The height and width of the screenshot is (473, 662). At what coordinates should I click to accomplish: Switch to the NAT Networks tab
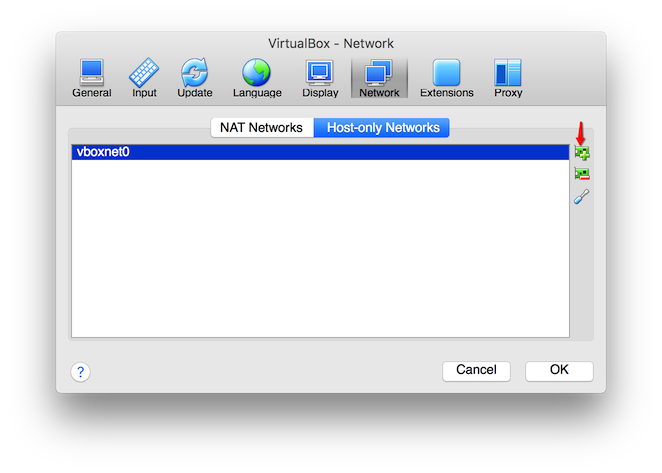point(261,128)
